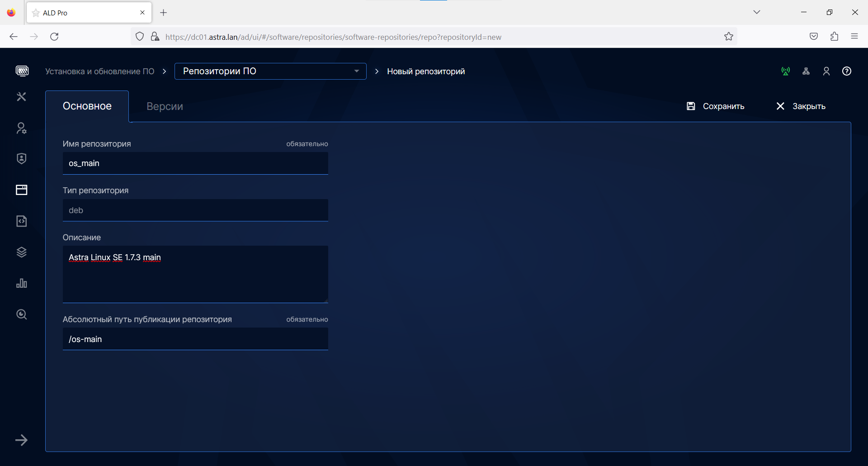The image size is (868, 466).
Task: Open the tracking protection shield icon
Action: coord(140,37)
